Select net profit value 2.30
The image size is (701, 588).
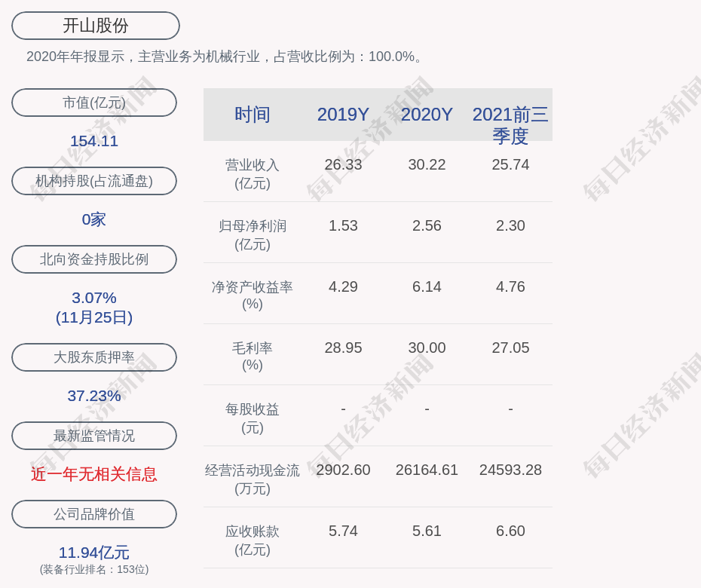click(x=510, y=226)
